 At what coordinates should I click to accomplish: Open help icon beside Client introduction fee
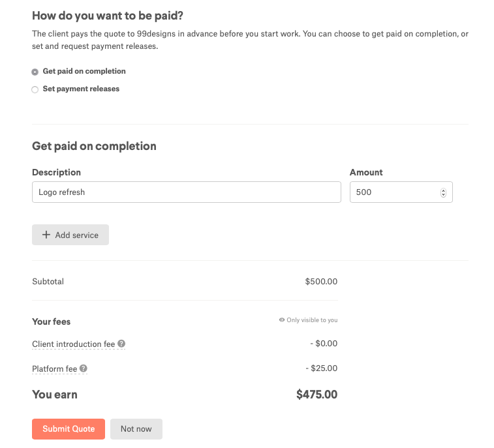coord(121,344)
